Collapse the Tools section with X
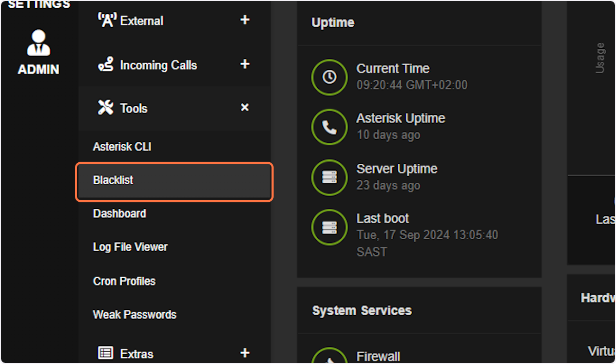The image size is (616, 364). coord(245,108)
